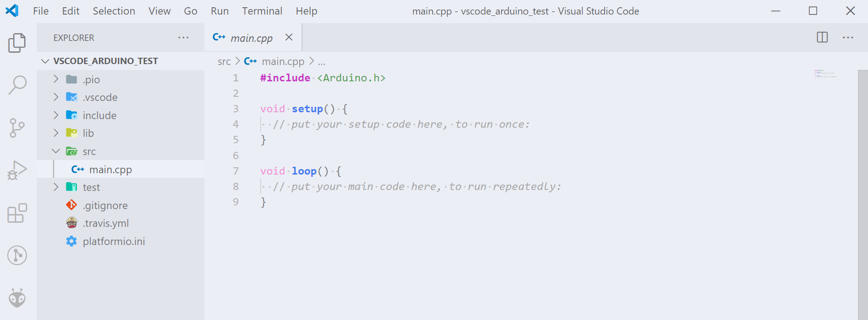868x320 pixels.
Task: Click the EXPLORER panel title
Action: pos(74,38)
